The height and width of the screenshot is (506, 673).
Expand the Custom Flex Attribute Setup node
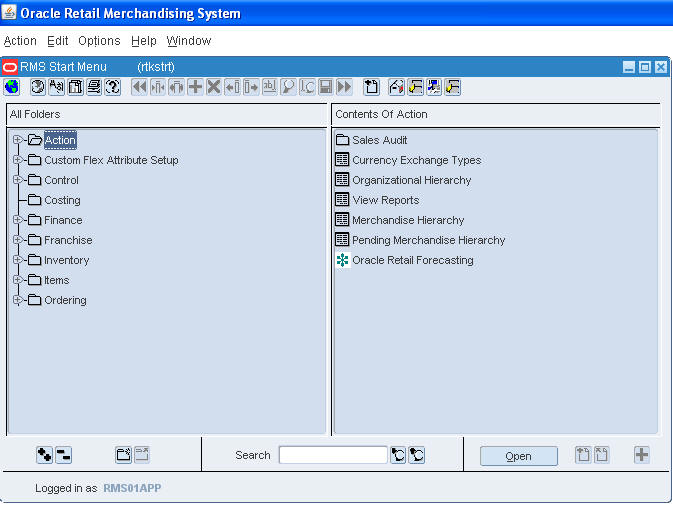18,160
